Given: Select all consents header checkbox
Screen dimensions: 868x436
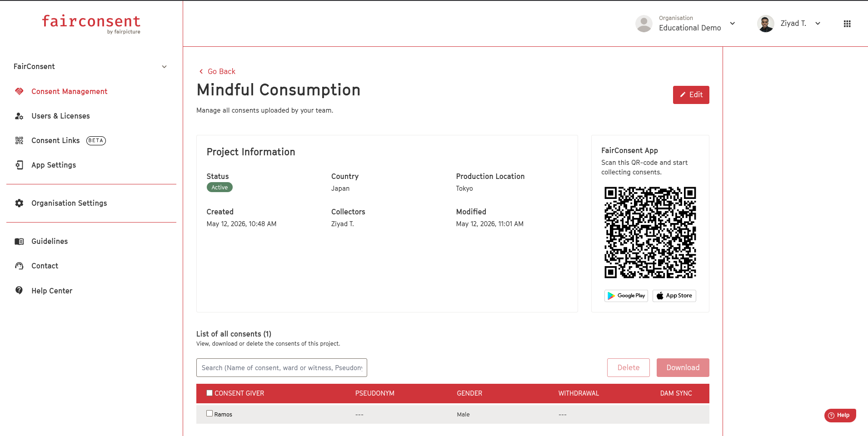Looking at the screenshot, I should (210, 393).
